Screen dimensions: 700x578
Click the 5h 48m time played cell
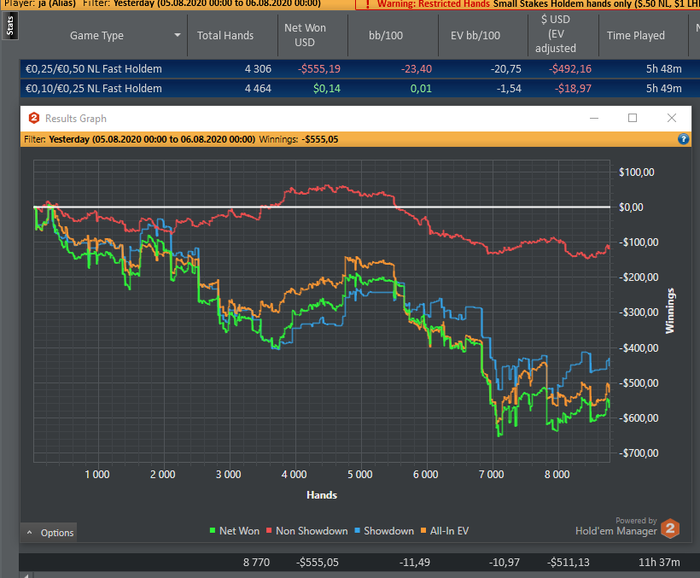pyautogui.click(x=664, y=69)
